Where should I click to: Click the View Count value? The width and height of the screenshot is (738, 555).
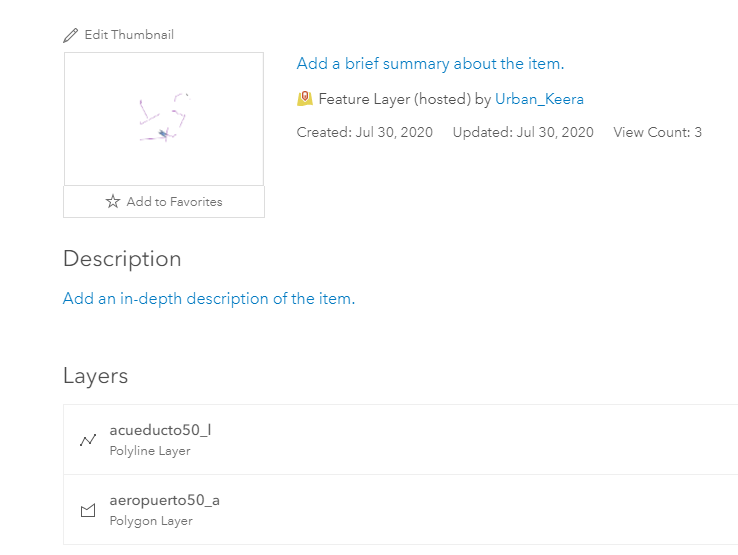697,132
